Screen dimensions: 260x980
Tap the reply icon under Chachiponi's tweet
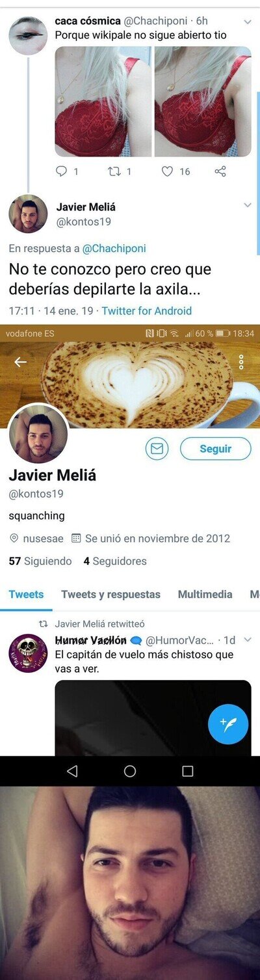pos(62,171)
